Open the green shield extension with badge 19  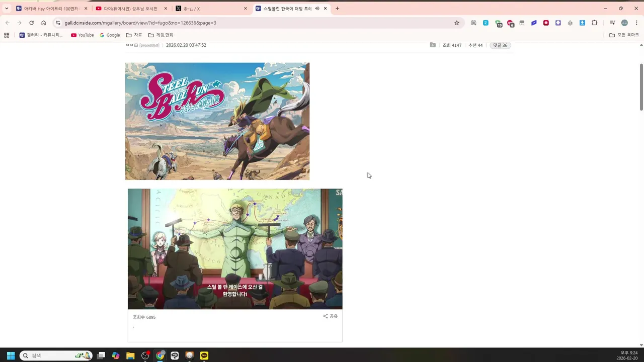[x=498, y=23]
